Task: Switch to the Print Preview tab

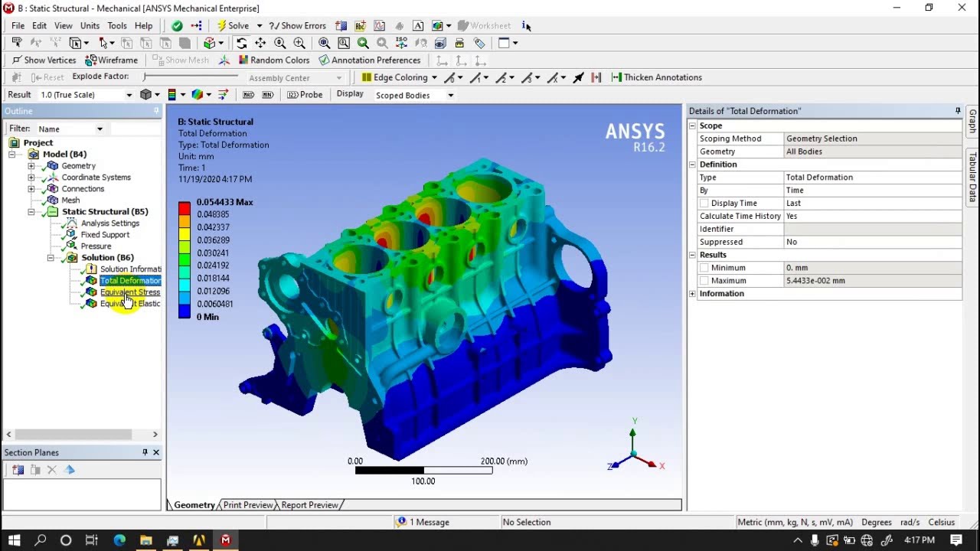Action: (x=247, y=505)
